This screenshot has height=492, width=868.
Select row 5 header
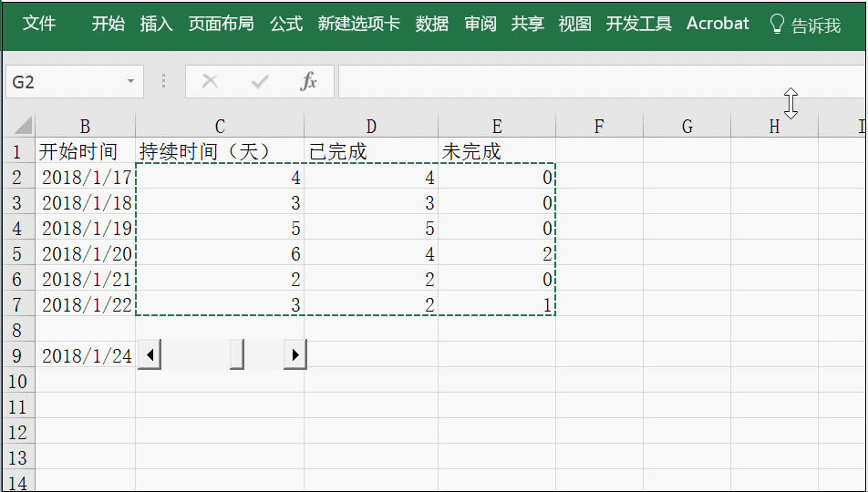17,253
